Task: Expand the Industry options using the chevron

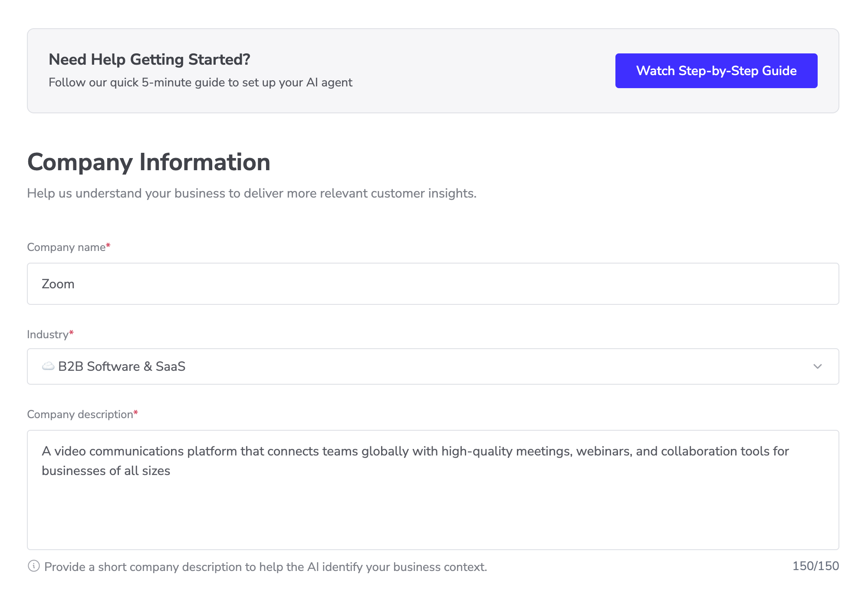Action: coord(818,366)
